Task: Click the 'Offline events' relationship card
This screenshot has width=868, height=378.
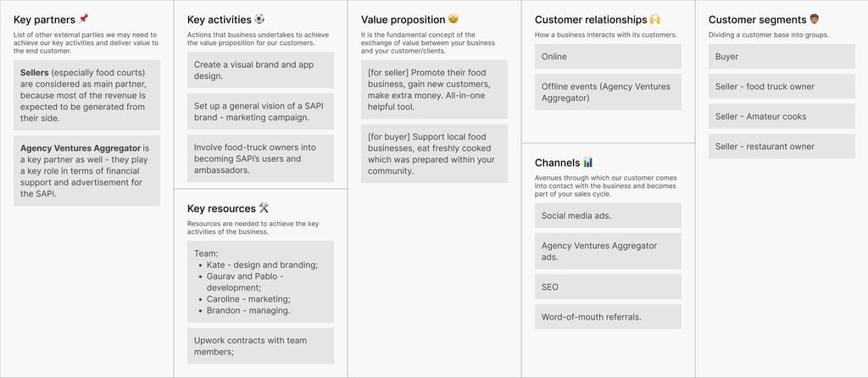Action: pyautogui.click(x=609, y=92)
